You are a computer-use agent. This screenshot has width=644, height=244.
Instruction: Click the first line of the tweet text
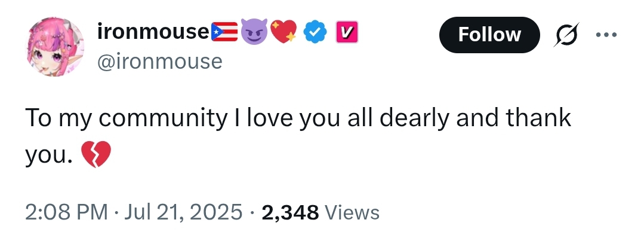click(298, 118)
